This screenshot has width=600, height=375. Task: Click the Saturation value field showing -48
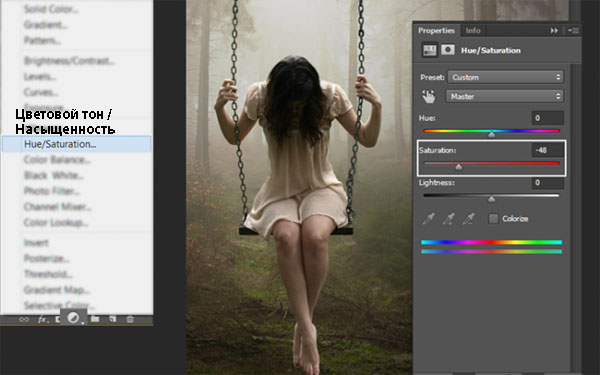pyautogui.click(x=548, y=150)
